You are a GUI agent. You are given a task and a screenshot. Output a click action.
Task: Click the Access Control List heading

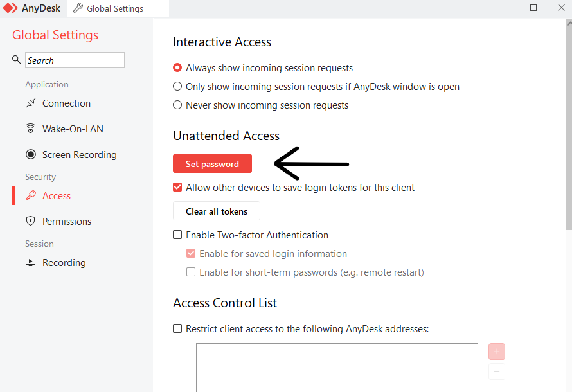pos(225,303)
